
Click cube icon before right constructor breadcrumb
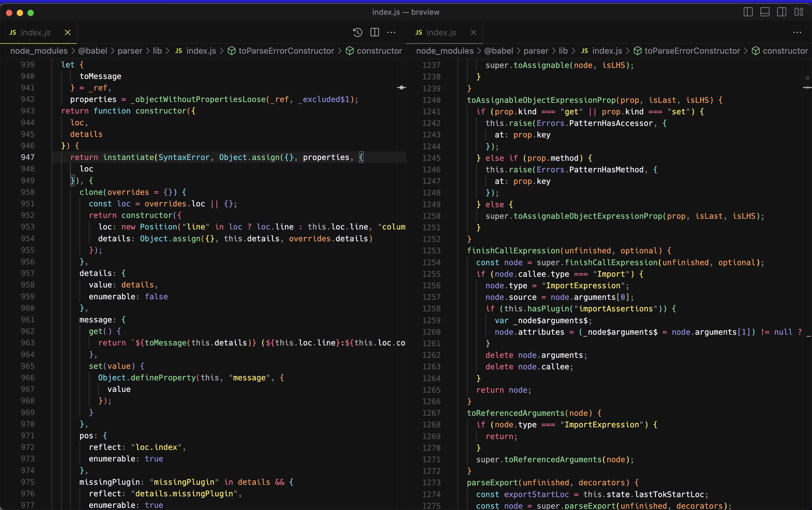click(756, 51)
